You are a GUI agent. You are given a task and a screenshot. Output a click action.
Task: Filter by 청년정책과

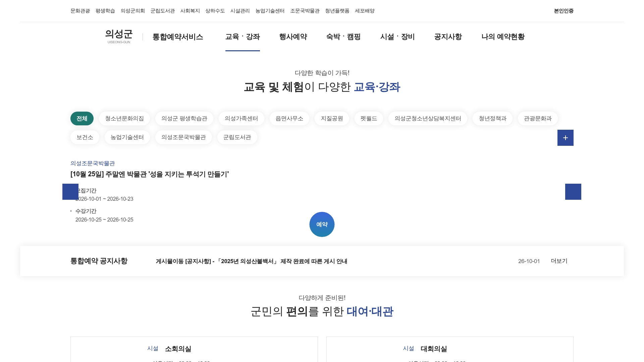click(x=492, y=118)
